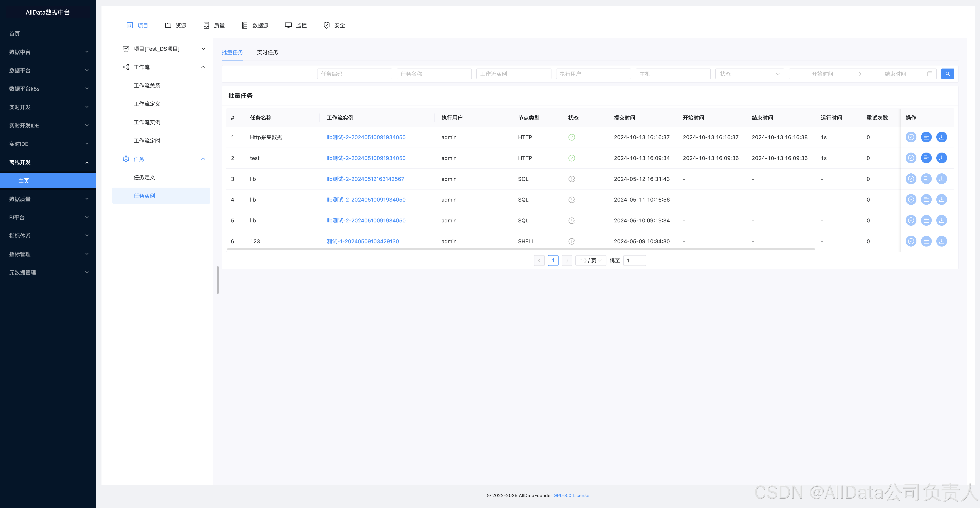Open the 10 / 页 page size dropdown
Screen dimensions: 980x508
pos(590,261)
